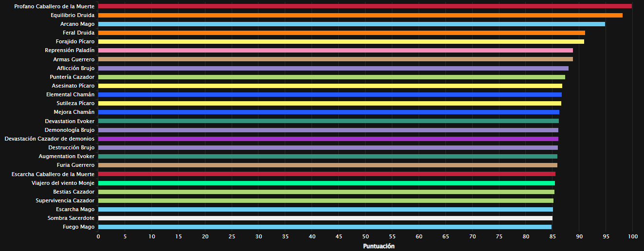This screenshot has height=251, width=644.
Task: Click the 'Supervivencia Cazador' label
Action: [x=65, y=200]
